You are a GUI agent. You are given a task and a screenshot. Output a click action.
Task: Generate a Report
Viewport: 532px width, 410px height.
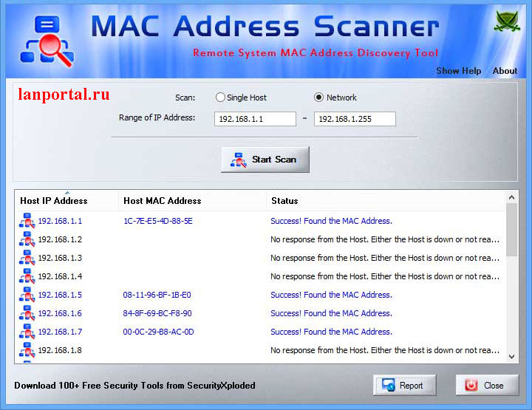click(x=404, y=385)
